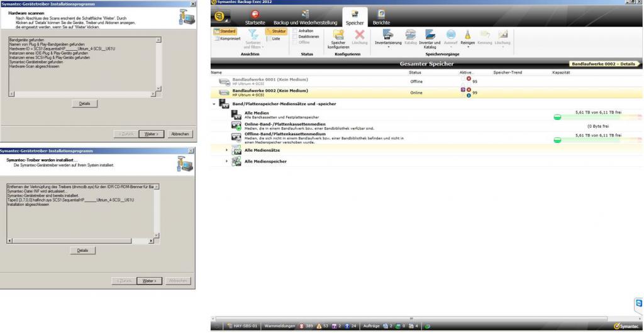644x333 pixels.
Task: Click the green refresh icon in status bar
Action: pos(428,326)
